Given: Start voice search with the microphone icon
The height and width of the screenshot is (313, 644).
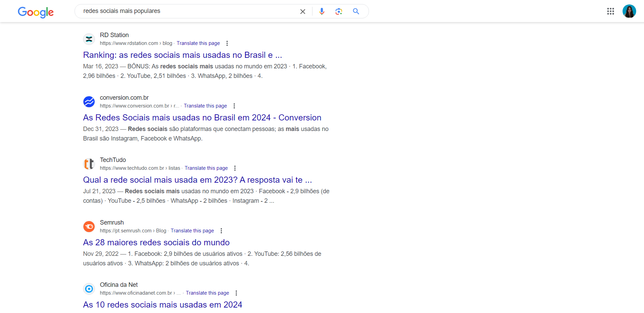Looking at the screenshot, I should coord(322,11).
